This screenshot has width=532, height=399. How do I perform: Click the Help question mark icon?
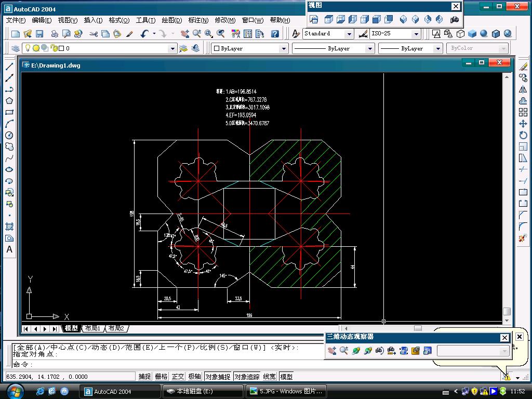click(275, 34)
